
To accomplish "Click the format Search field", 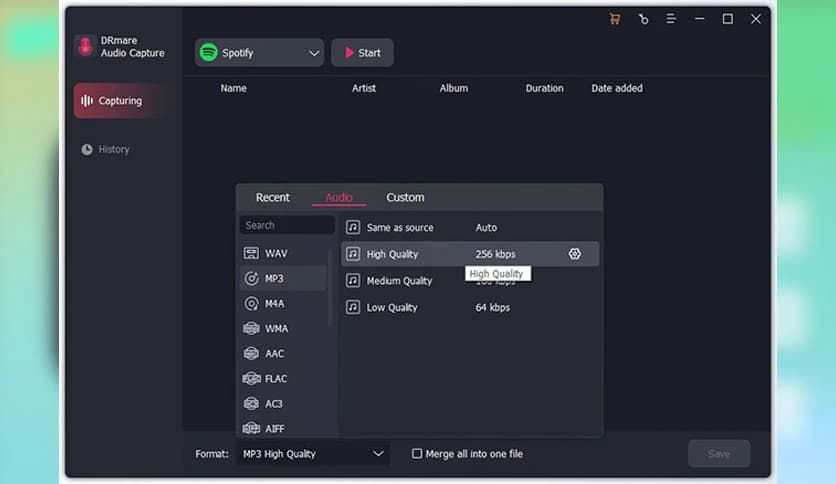I will tap(287, 225).
